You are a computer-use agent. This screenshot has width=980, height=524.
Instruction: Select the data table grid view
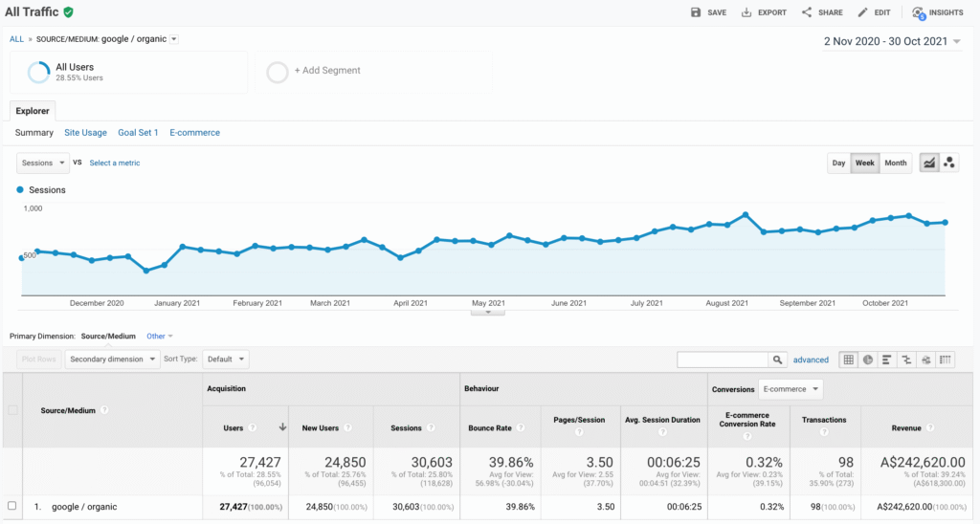click(x=848, y=360)
